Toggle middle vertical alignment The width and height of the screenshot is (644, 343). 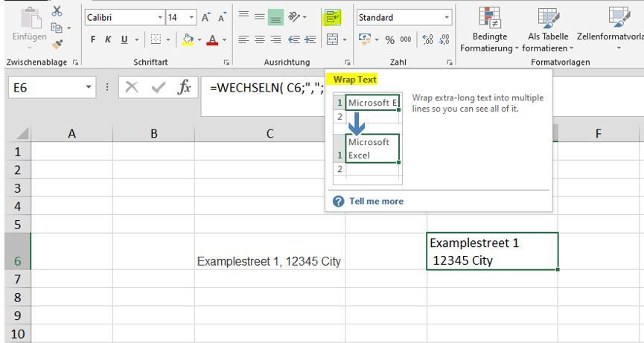[260, 17]
